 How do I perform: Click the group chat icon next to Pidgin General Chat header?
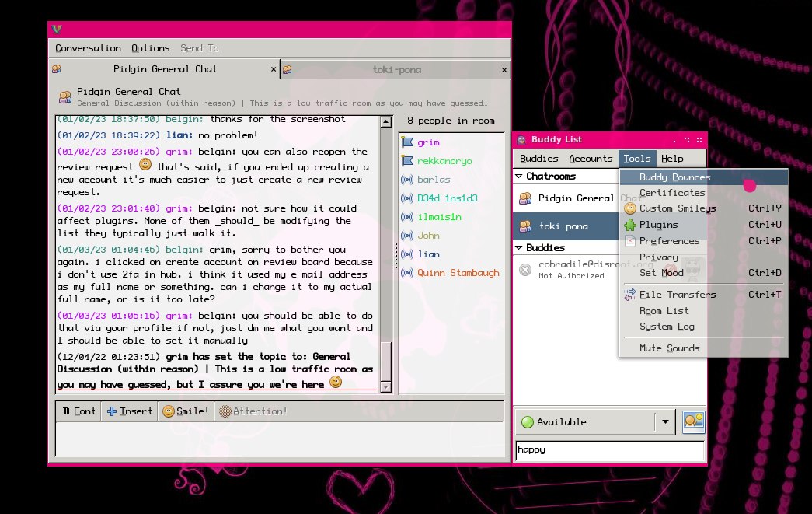(65, 96)
